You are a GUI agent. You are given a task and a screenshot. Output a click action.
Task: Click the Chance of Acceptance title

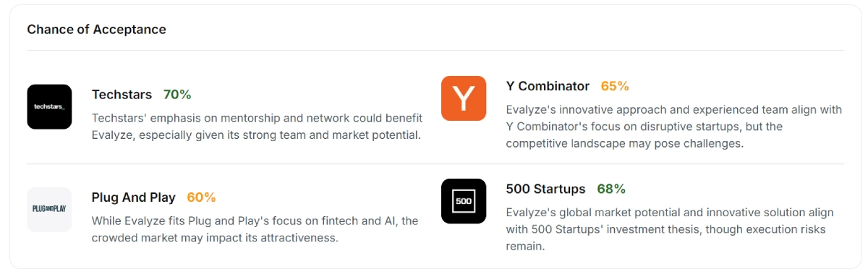pos(96,30)
